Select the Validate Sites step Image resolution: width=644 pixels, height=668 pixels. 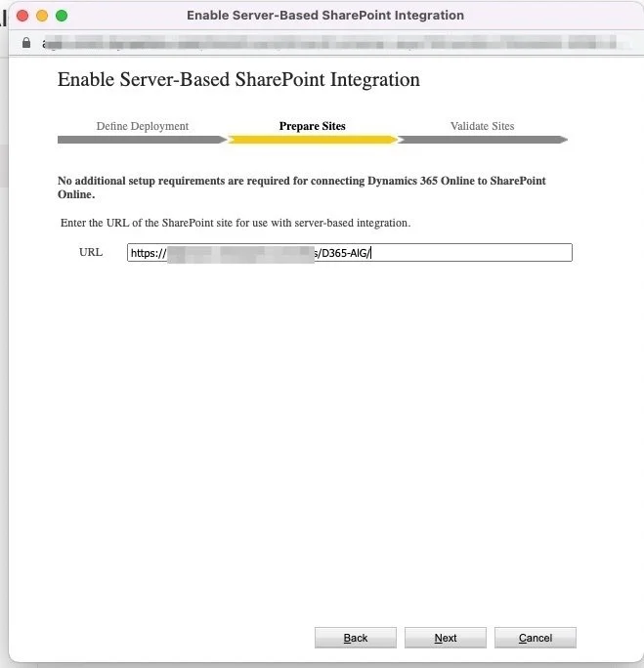(x=483, y=126)
